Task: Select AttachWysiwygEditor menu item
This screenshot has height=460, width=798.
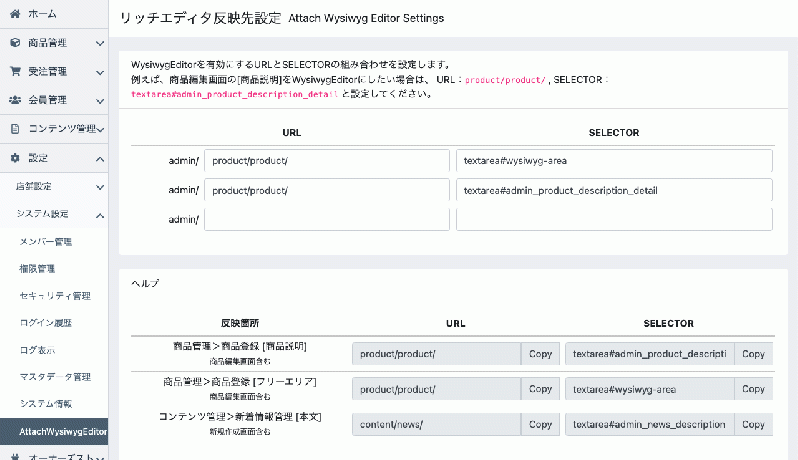Action: pos(54,432)
